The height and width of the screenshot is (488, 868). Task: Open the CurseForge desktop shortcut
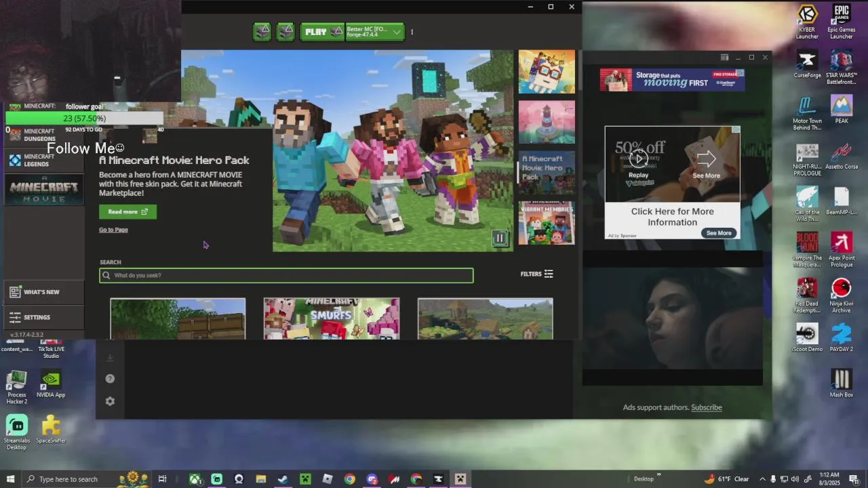807,64
